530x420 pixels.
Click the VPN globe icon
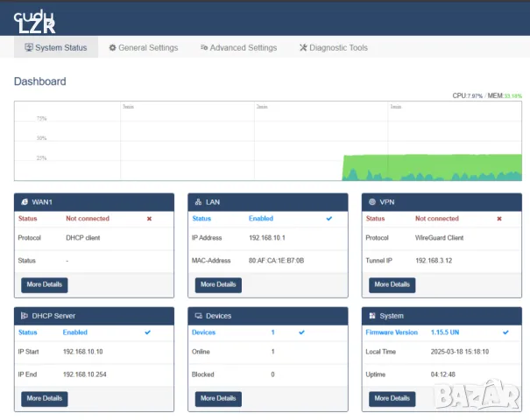coord(372,201)
